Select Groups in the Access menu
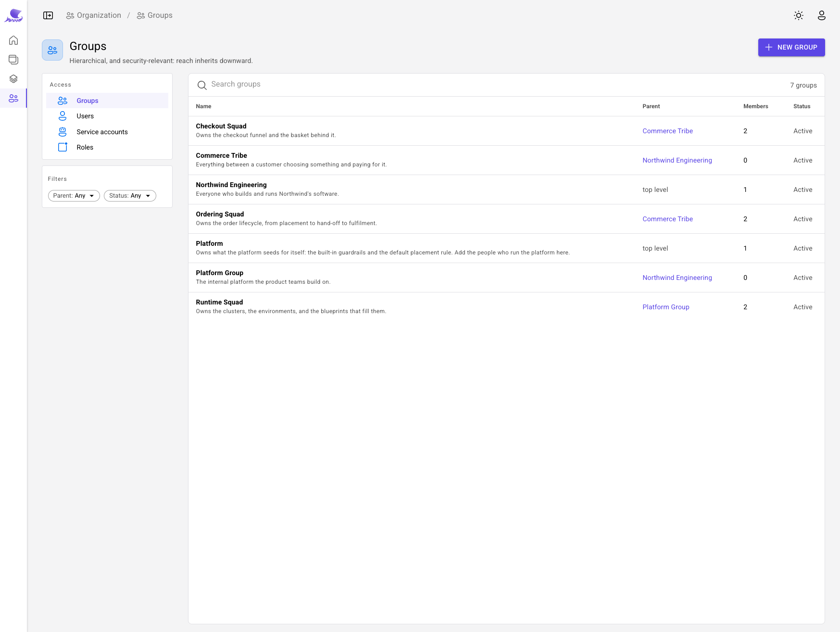 107,101
